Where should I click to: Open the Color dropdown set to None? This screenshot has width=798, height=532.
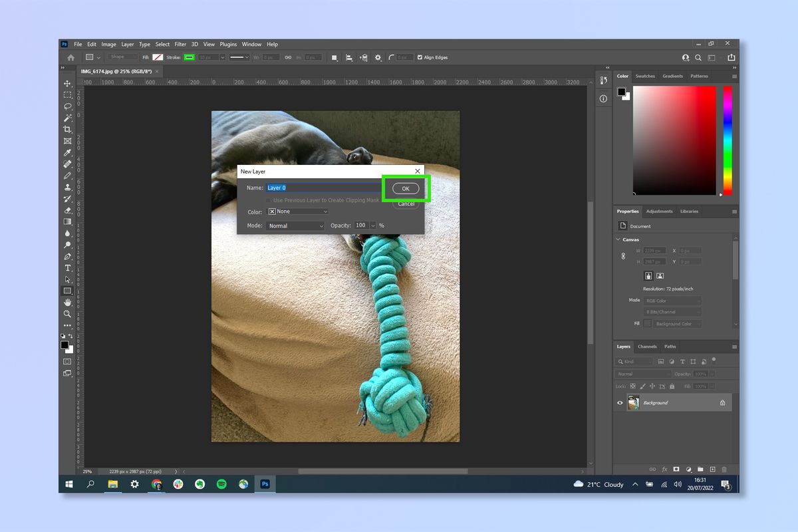tap(297, 211)
